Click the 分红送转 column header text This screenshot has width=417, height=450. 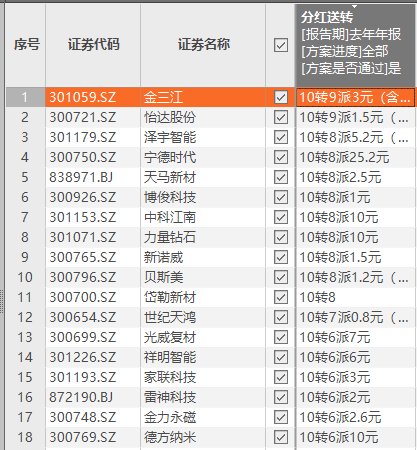[x=326, y=17]
